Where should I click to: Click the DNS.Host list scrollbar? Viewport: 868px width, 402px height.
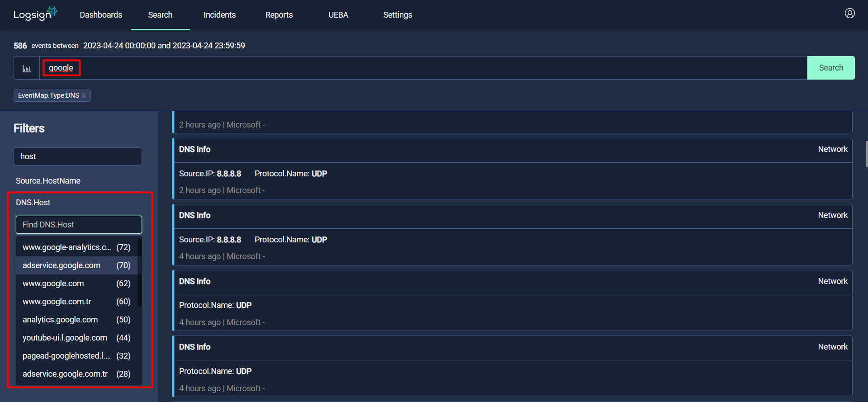(140, 272)
